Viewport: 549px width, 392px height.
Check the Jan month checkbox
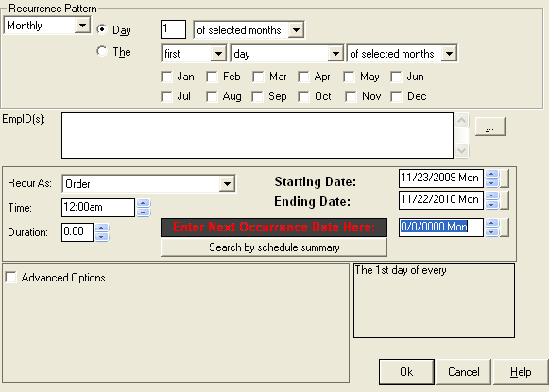point(166,77)
